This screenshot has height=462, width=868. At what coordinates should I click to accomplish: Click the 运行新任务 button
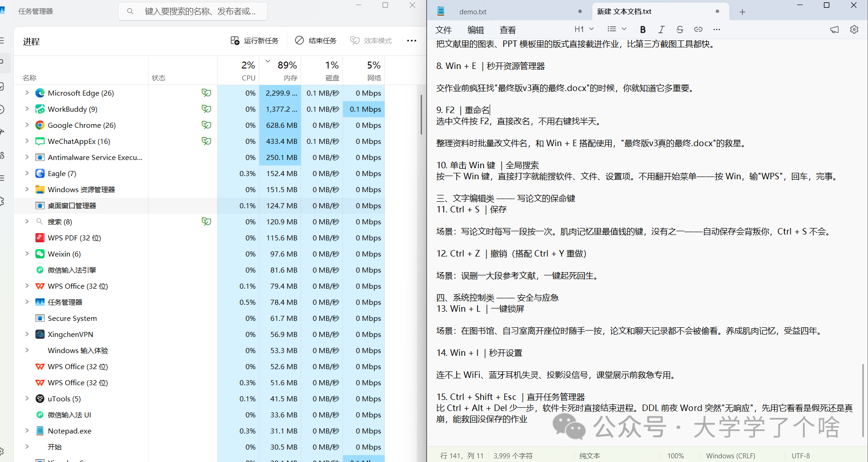[x=255, y=40]
